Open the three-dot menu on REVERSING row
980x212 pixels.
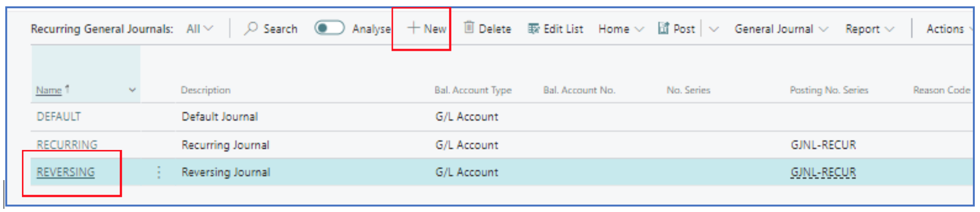point(159,172)
